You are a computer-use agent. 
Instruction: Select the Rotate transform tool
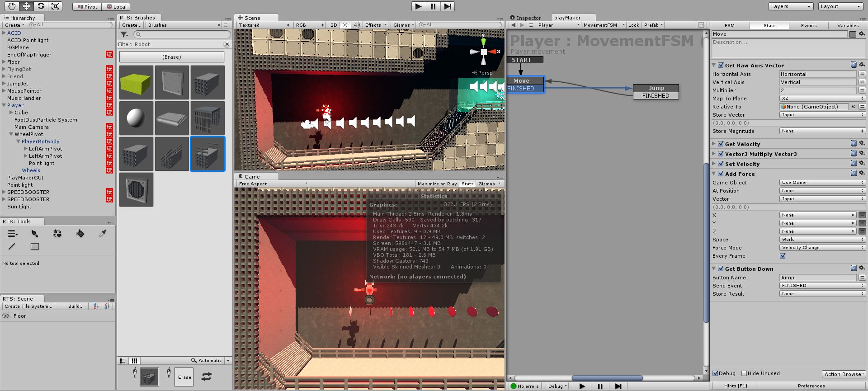(41, 6)
